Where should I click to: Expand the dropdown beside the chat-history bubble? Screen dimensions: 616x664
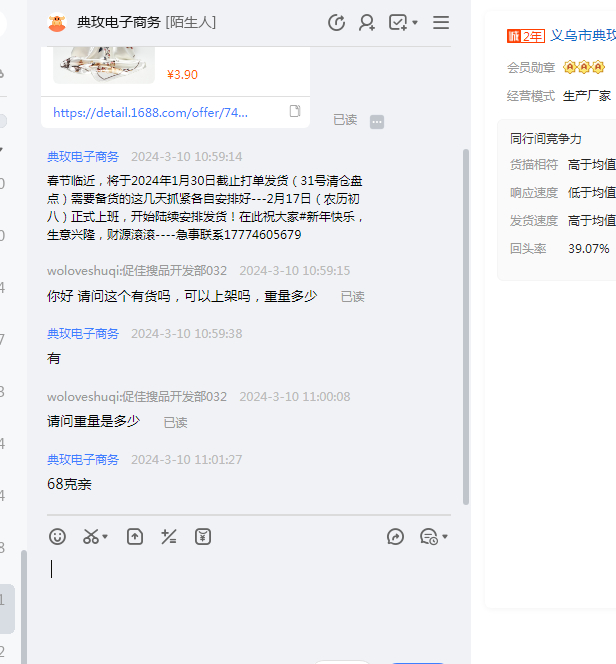[445, 537]
